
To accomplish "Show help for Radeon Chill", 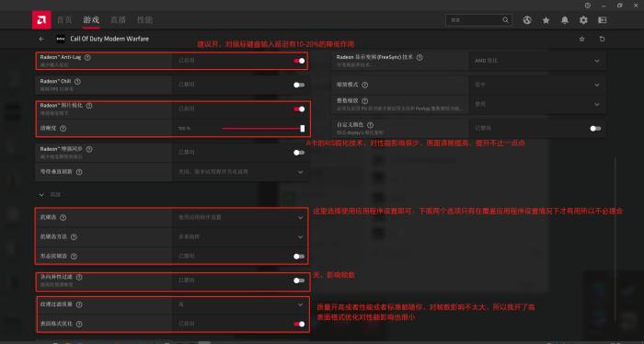I will click(77, 81).
